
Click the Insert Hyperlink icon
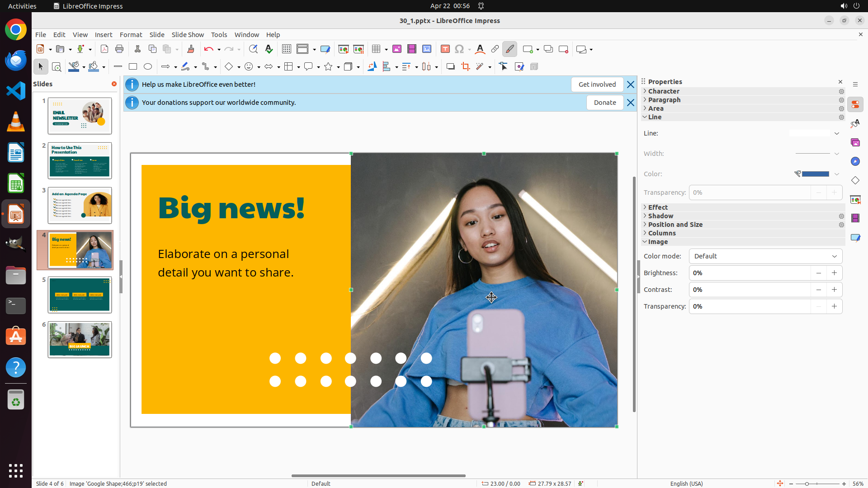495,49
